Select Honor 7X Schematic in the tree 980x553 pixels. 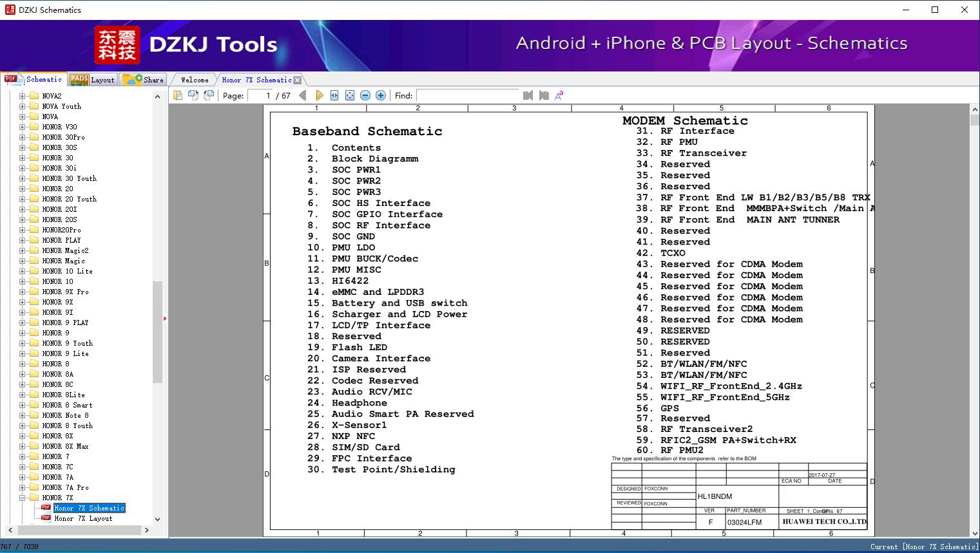click(89, 508)
